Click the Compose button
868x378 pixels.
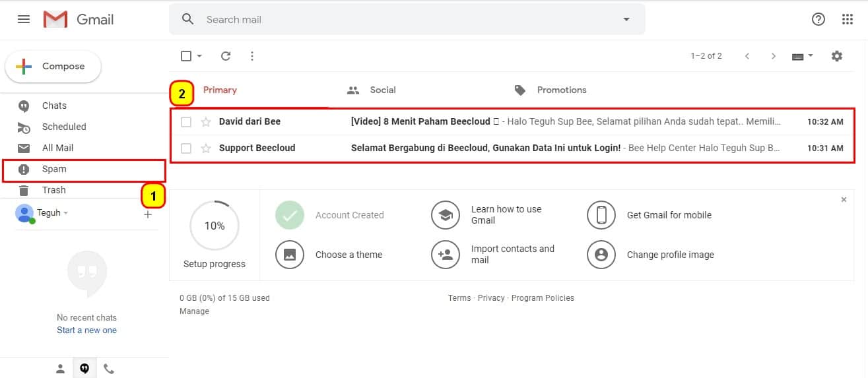53,67
